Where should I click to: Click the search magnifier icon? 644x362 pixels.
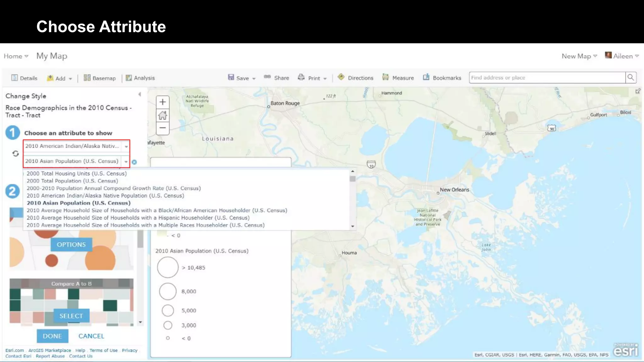pos(630,78)
